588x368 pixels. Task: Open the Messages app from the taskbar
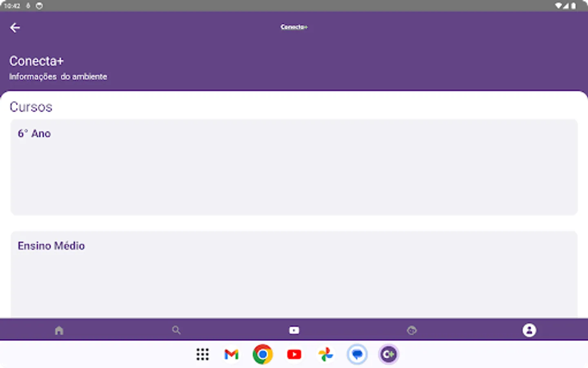(357, 355)
